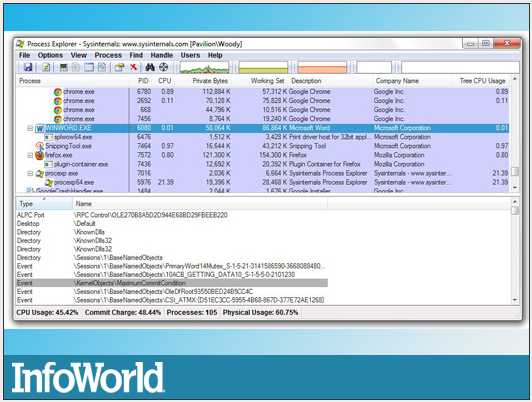Click the process list scroll down arrow
The width and height of the screenshot is (532, 402).
tap(515, 188)
